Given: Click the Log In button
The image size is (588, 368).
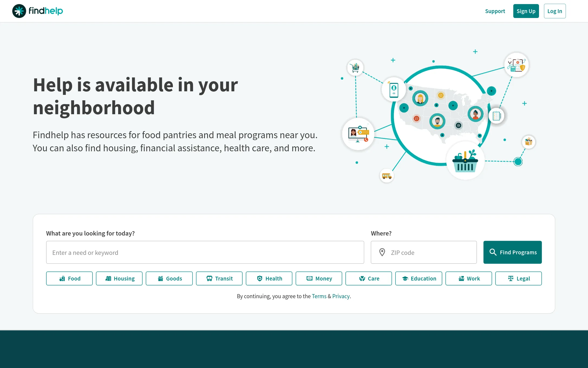Looking at the screenshot, I should point(555,11).
